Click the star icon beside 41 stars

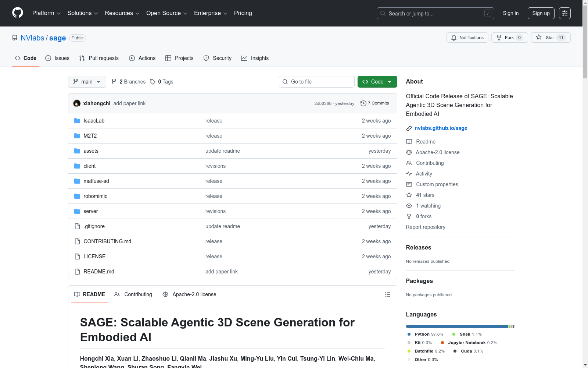(x=409, y=195)
